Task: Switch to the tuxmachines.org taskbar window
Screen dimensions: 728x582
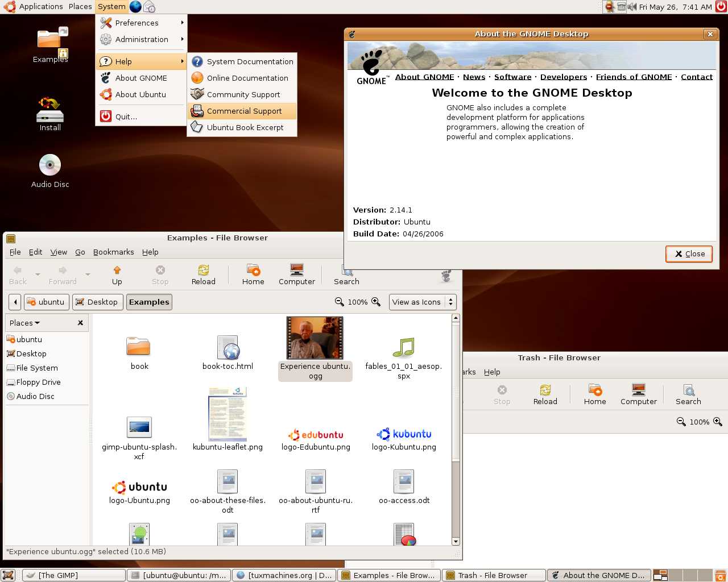Action: point(284,575)
